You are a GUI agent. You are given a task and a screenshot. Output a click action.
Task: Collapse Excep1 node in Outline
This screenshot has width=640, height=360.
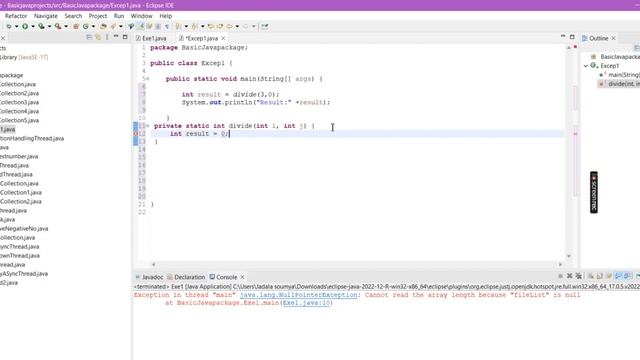586,66
